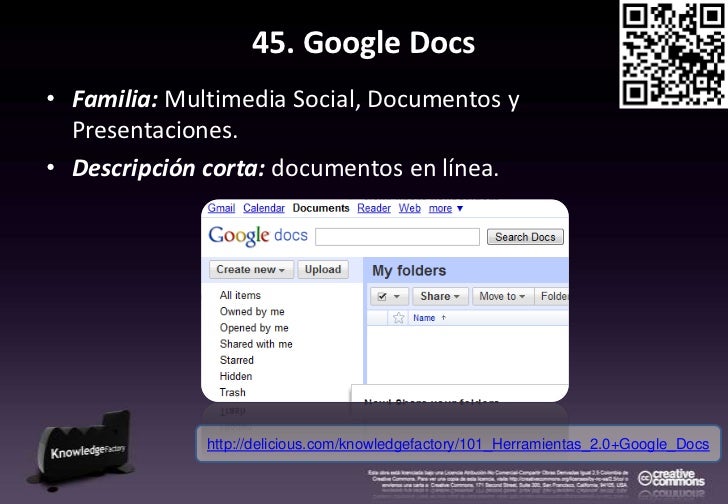
Task: Open the Calendar link
Action: 264,208
